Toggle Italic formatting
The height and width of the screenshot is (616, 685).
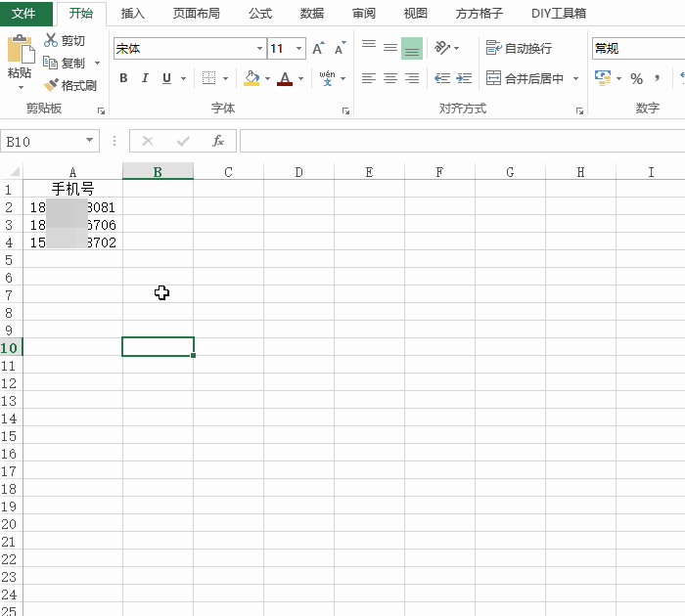(145, 78)
